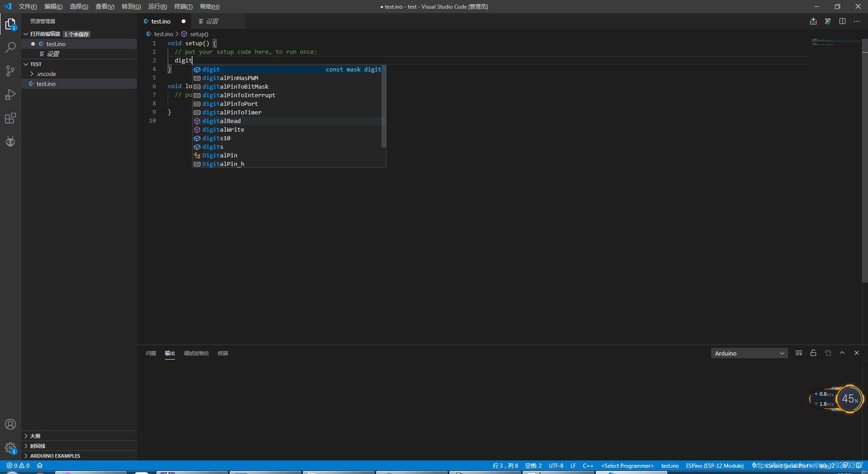The image size is (868, 474).
Task: Choose digitalPinToInterrupt suggestion
Action: click(x=288, y=95)
